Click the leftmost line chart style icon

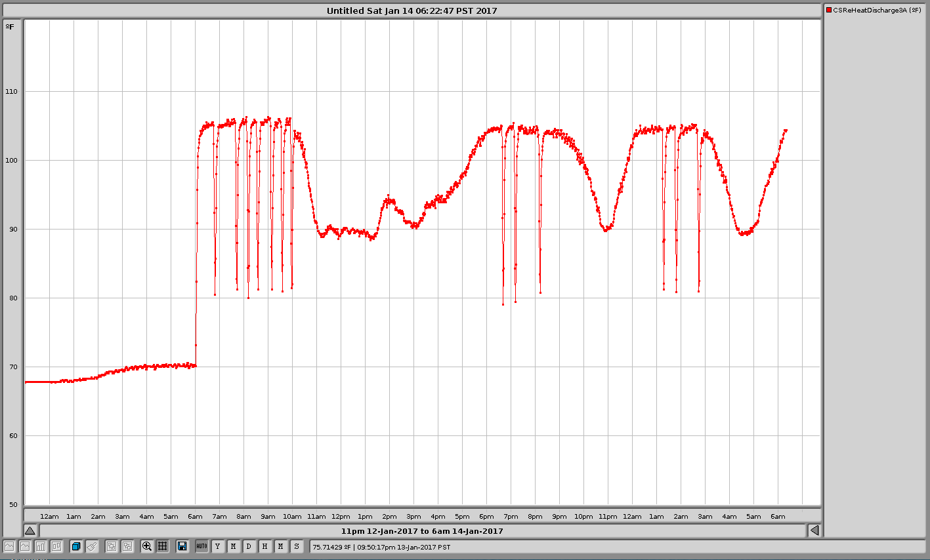click(x=9, y=546)
